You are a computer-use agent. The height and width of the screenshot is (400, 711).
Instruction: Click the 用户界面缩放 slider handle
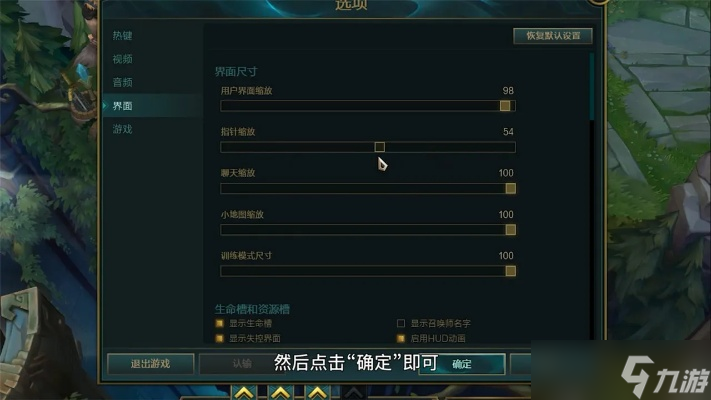pyautogui.click(x=505, y=106)
